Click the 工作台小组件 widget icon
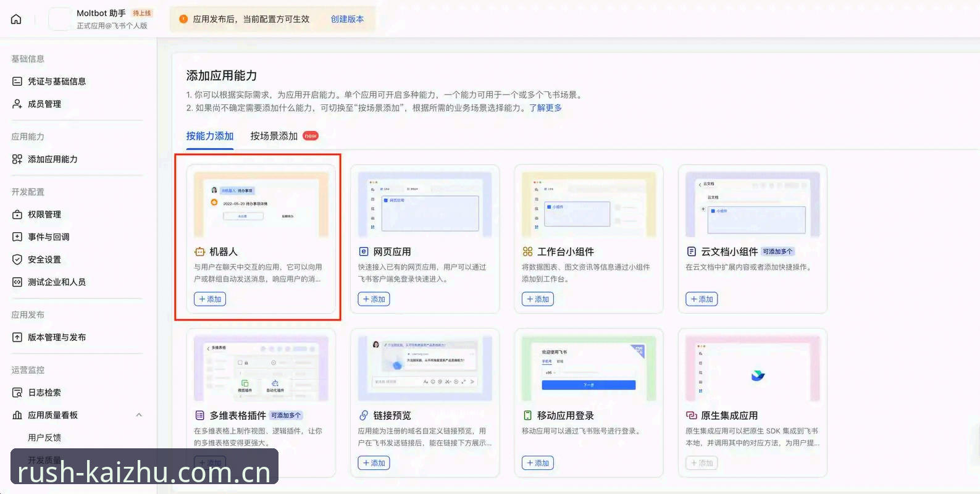 (x=527, y=251)
